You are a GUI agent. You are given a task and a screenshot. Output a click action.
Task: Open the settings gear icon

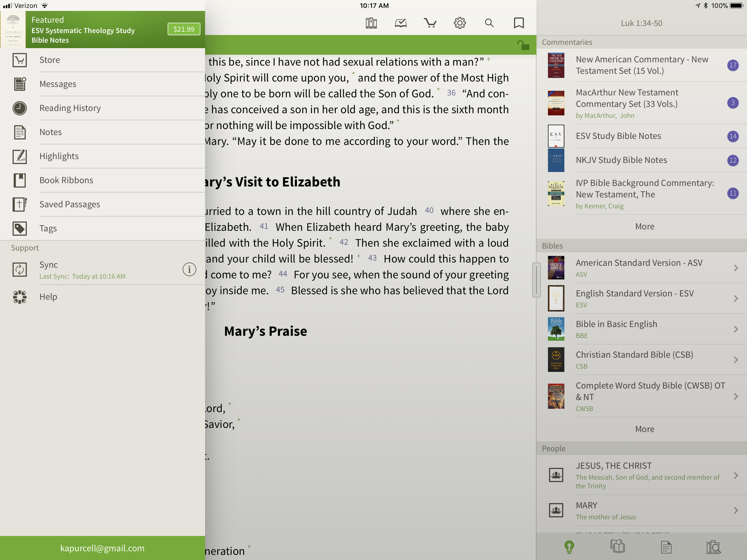[x=460, y=23]
